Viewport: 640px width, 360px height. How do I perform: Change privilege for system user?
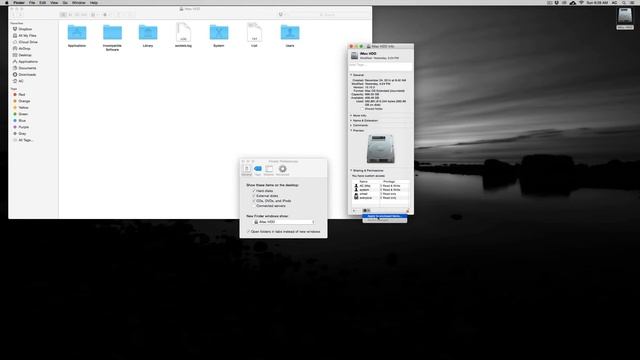point(391,190)
